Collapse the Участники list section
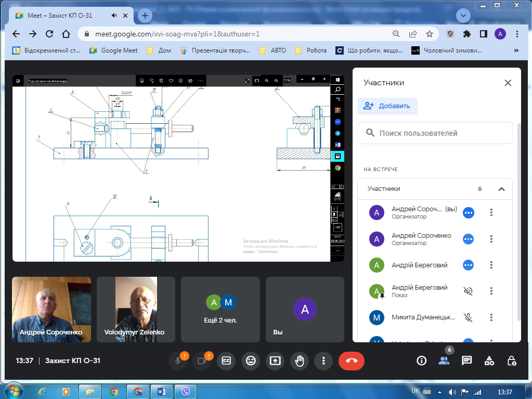 pos(501,189)
